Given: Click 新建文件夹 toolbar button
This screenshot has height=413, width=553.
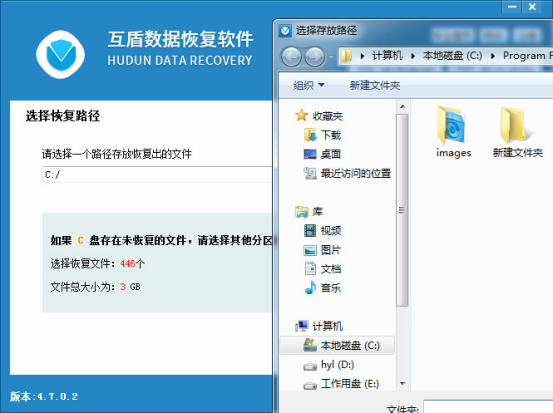Looking at the screenshot, I should pyautogui.click(x=375, y=85).
